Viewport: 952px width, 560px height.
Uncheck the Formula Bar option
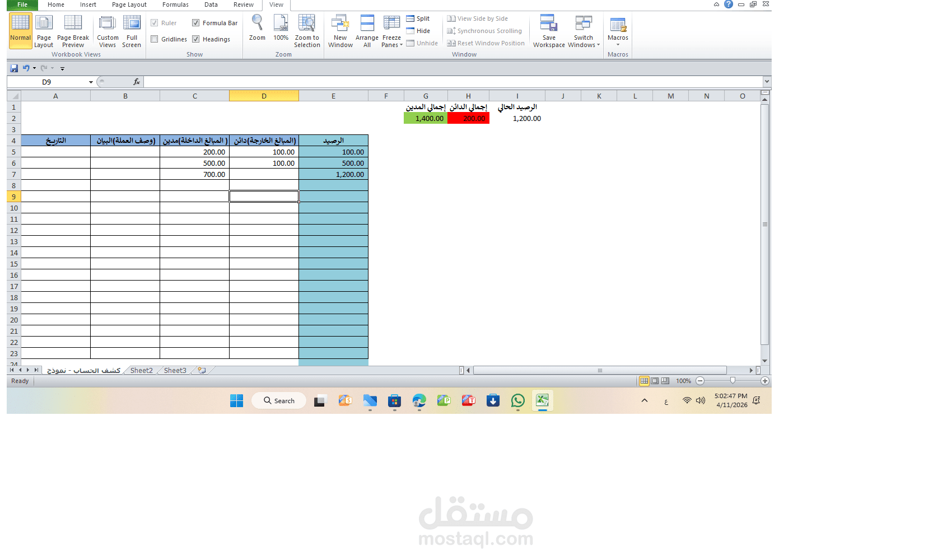[196, 22]
